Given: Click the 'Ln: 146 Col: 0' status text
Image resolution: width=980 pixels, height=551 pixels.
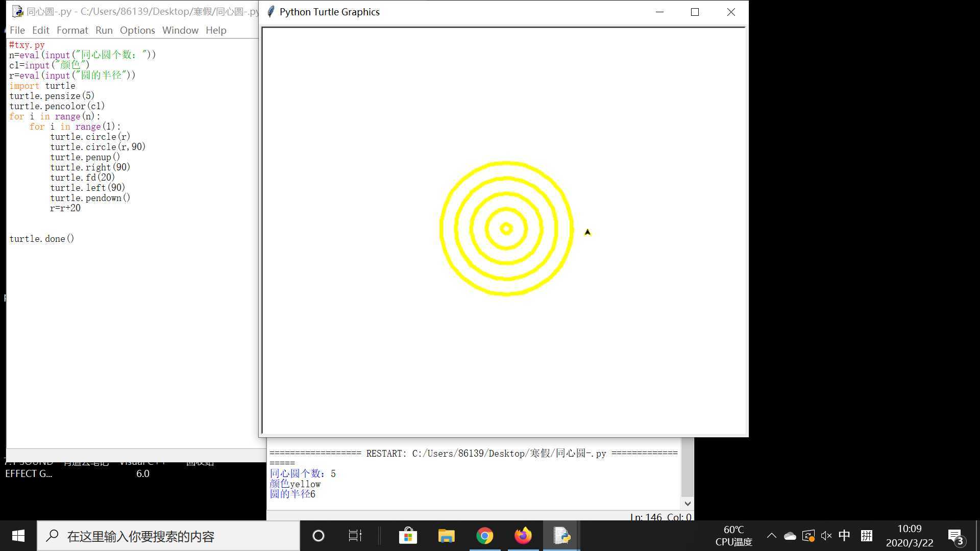Looking at the screenshot, I should click(660, 516).
